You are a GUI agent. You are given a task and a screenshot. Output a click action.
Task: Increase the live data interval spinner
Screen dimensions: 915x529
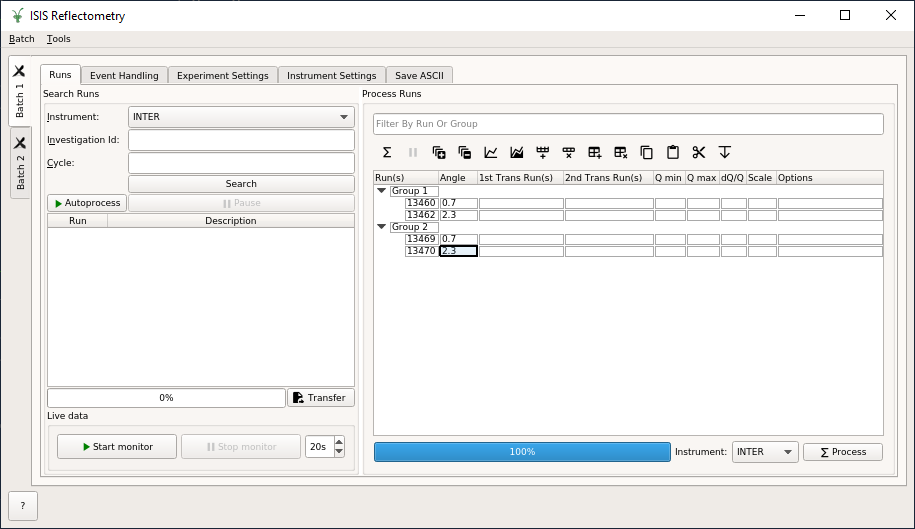tap(339, 442)
